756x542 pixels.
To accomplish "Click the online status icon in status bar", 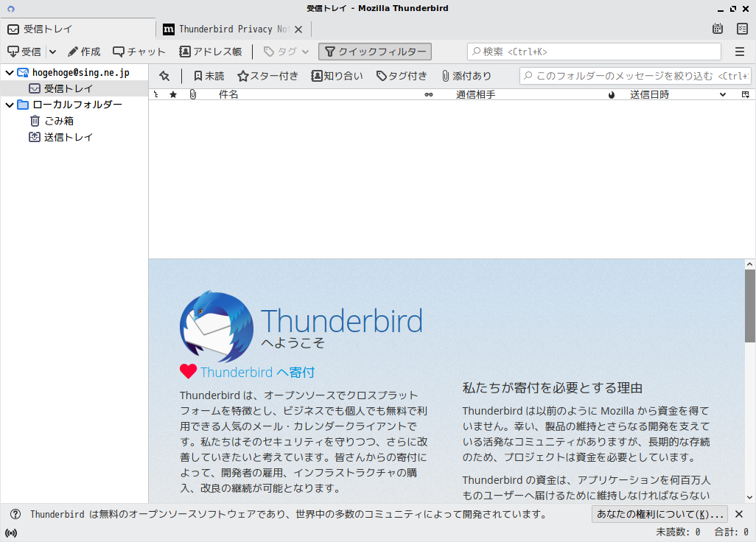I will pos(11,533).
